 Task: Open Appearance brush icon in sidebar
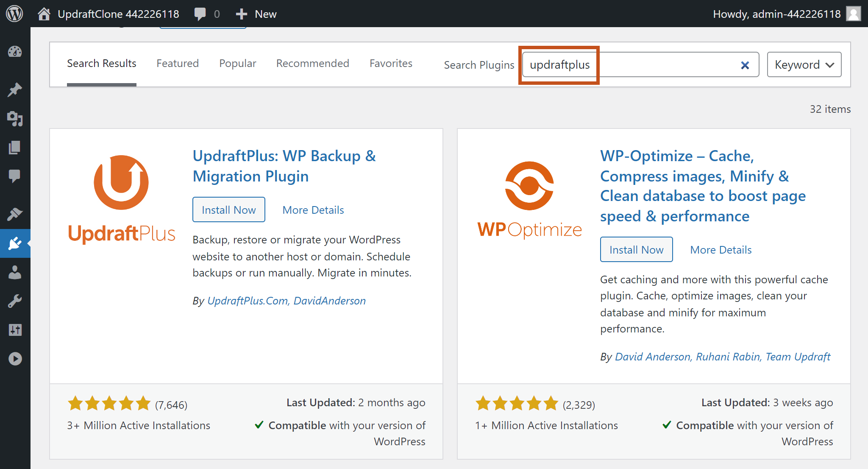coord(15,214)
